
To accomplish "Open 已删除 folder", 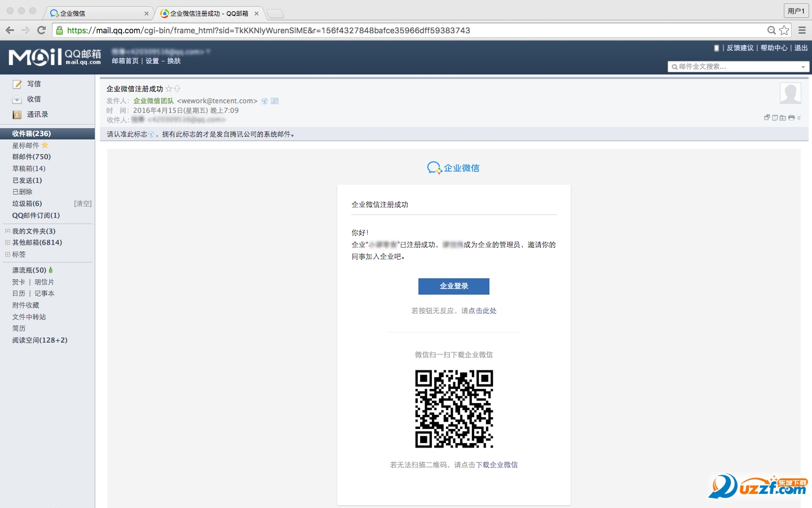I will [23, 192].
